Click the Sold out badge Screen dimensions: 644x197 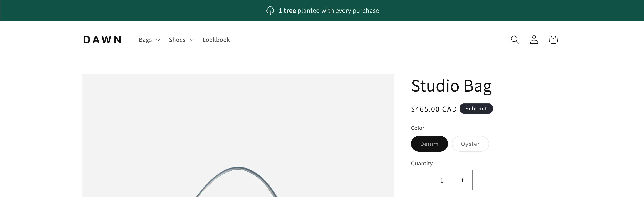click(476, 109)
